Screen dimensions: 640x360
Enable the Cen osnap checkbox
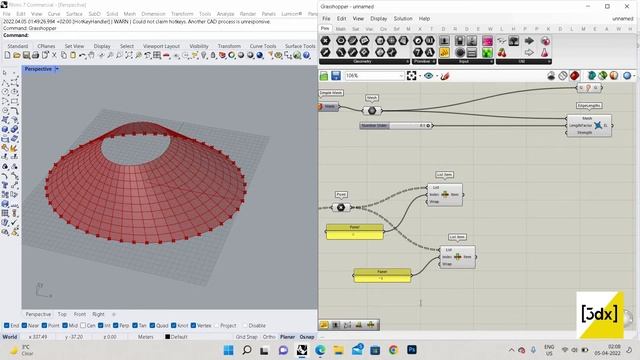click(x=83, y=325)
